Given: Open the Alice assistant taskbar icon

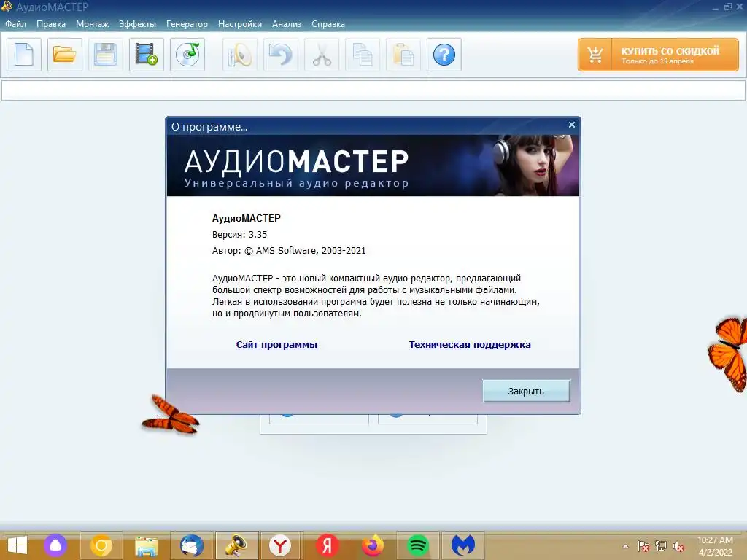Looking at the screenshot, I should pos(55,545).
